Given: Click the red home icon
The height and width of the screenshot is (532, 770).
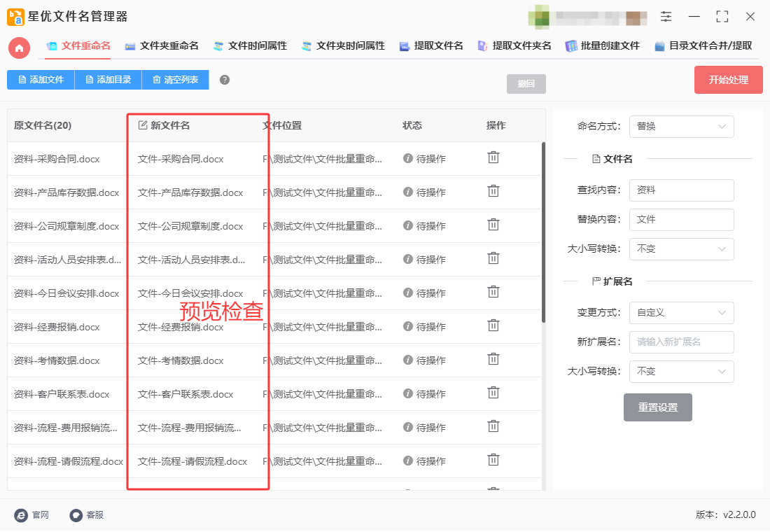Looking at the screenshot, I should pyautogui.click(x=19, y=48).
